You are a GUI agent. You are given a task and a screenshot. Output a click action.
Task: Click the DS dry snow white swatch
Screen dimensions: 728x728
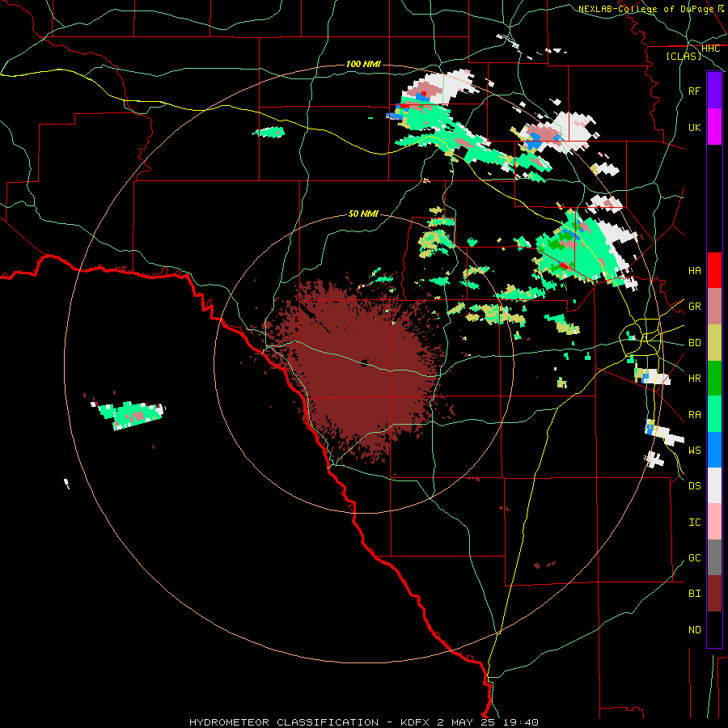pyautogui.click(x=714, y=485)
